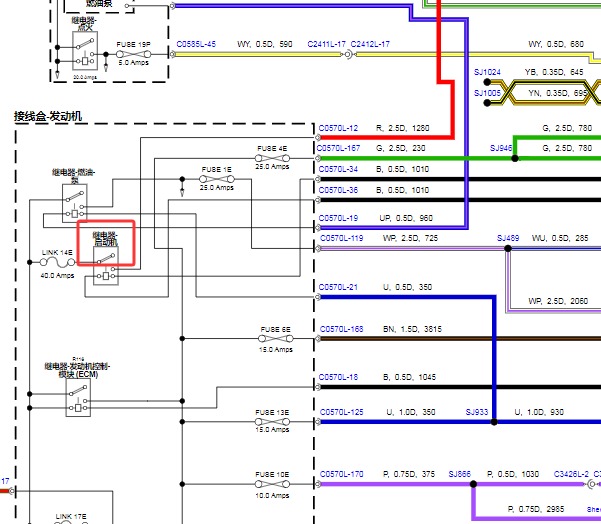Click the '10.0 Amps' rating under FUSE 10E

[272, 496]
